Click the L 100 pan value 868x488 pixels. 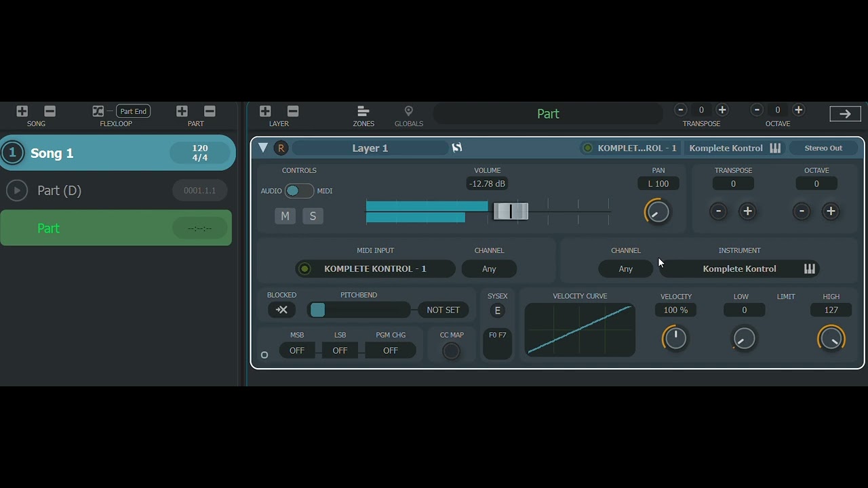[658, 184]
